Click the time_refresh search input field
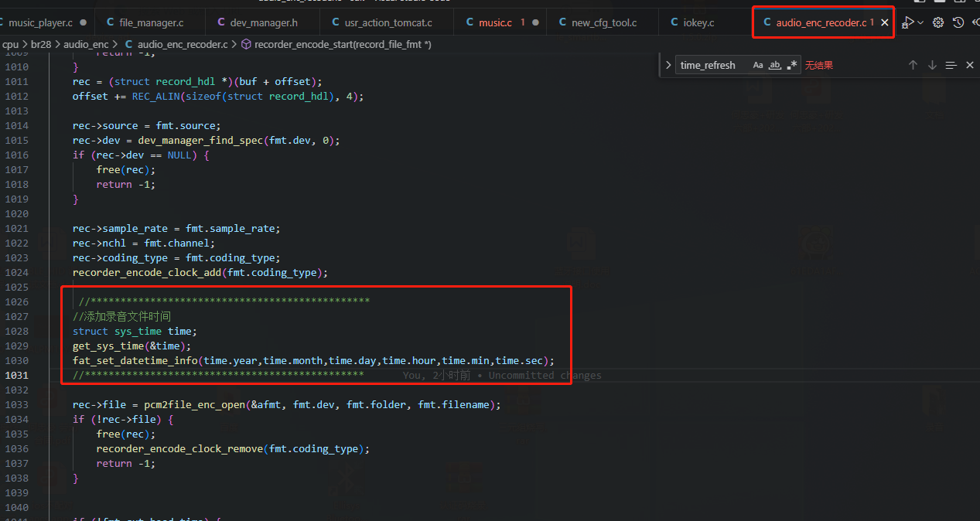The width and height of the screenshot is (980, 521). pos(712,66)
